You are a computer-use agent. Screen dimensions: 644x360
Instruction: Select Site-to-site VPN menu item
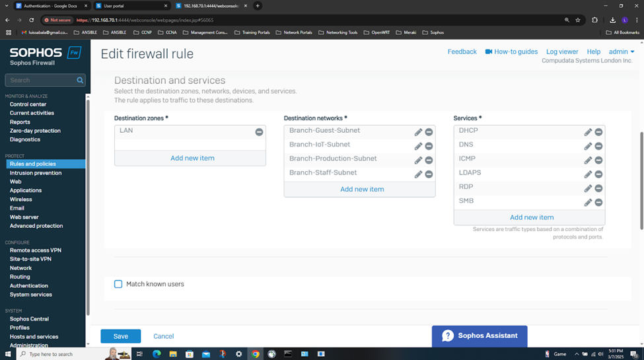[x=30, y=259]
